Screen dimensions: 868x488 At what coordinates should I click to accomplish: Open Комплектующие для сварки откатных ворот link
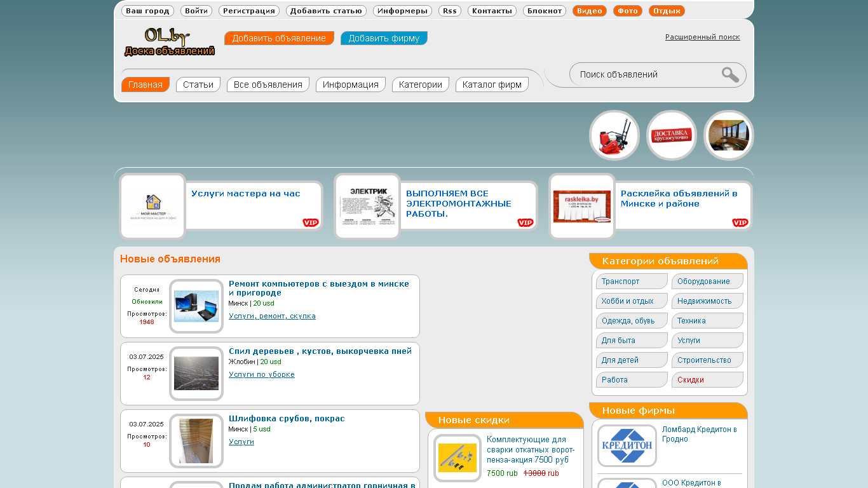(531, 450)
